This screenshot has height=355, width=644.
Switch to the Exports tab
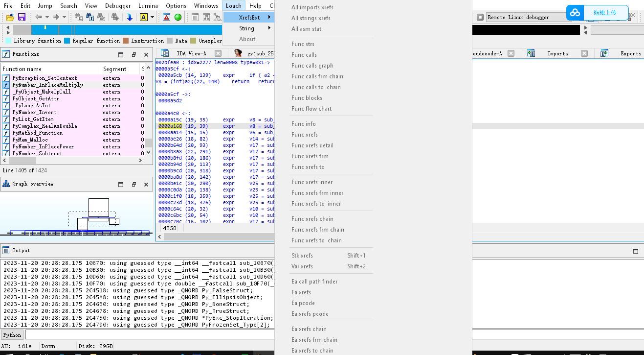(630, 53)
